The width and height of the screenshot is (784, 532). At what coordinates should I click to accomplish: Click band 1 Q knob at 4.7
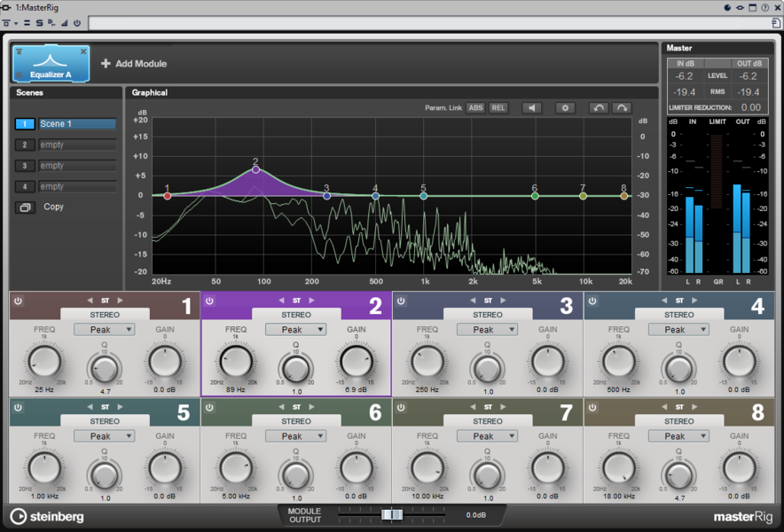(x=105, y=369)
